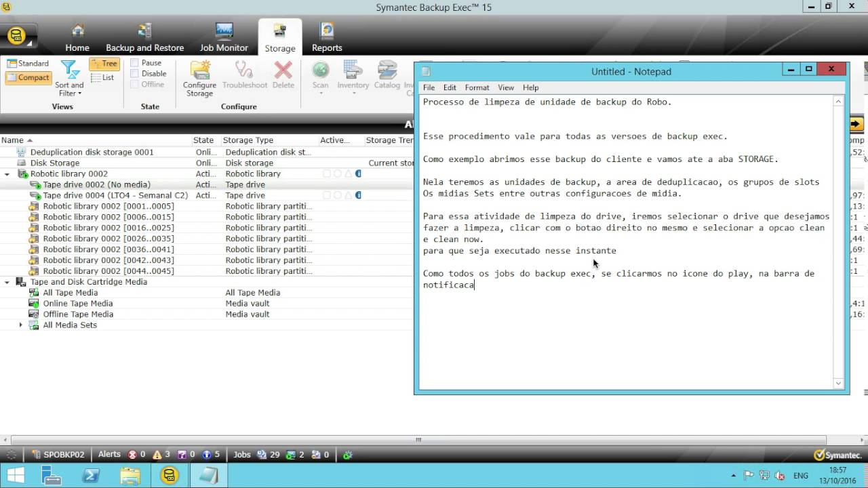Check the Disable state checkbox

point(134,74)
